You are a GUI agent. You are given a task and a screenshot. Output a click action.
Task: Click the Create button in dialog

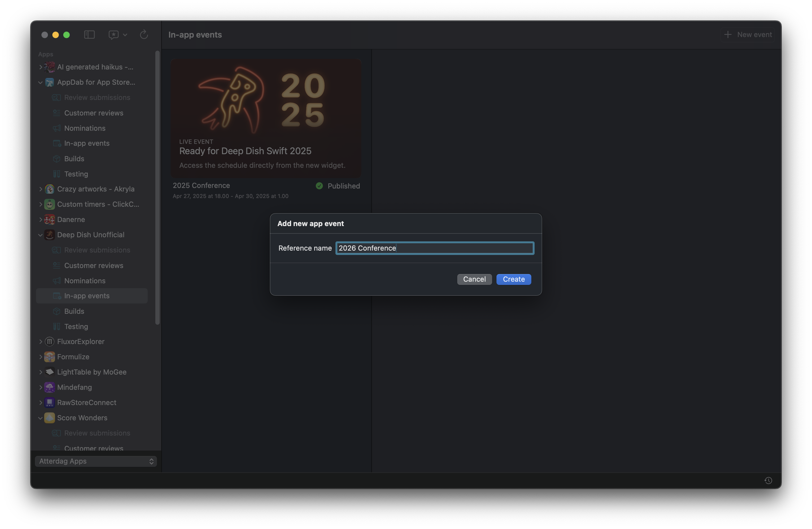point(513,279)
